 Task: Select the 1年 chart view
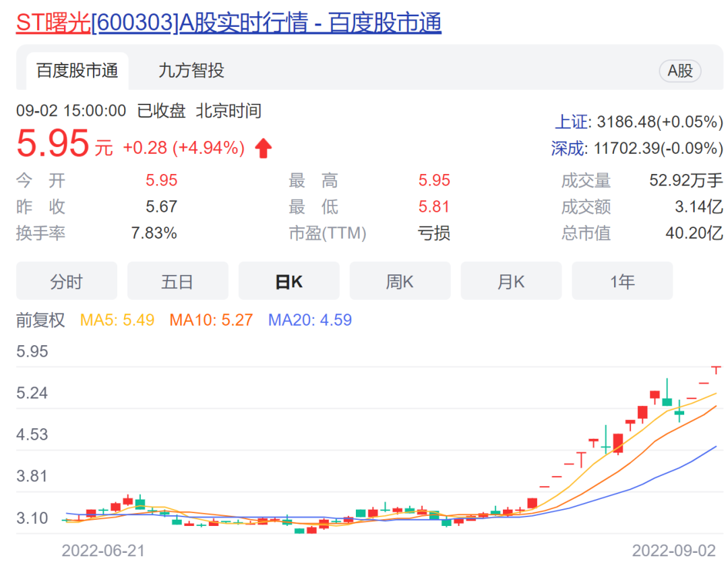coord(622,281)
